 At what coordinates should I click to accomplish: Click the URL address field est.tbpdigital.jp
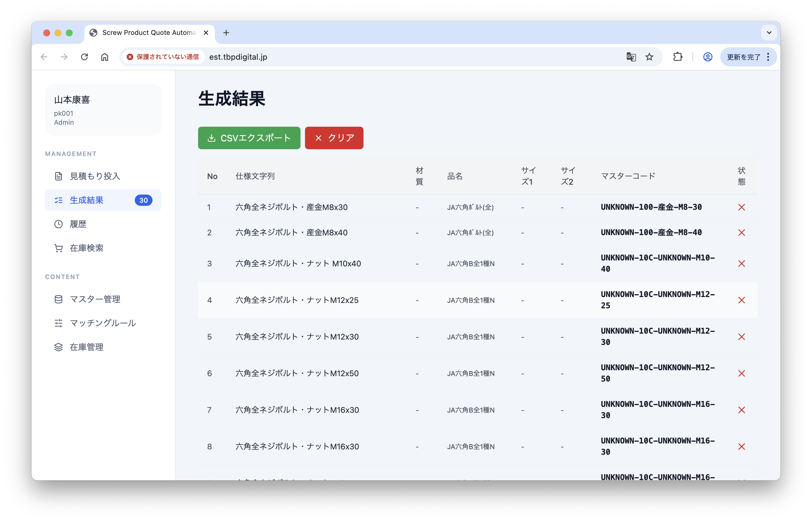373,57
